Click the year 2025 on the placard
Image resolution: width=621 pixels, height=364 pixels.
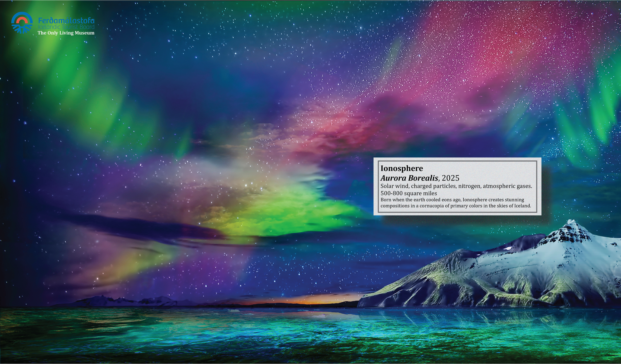coord(451,178)
